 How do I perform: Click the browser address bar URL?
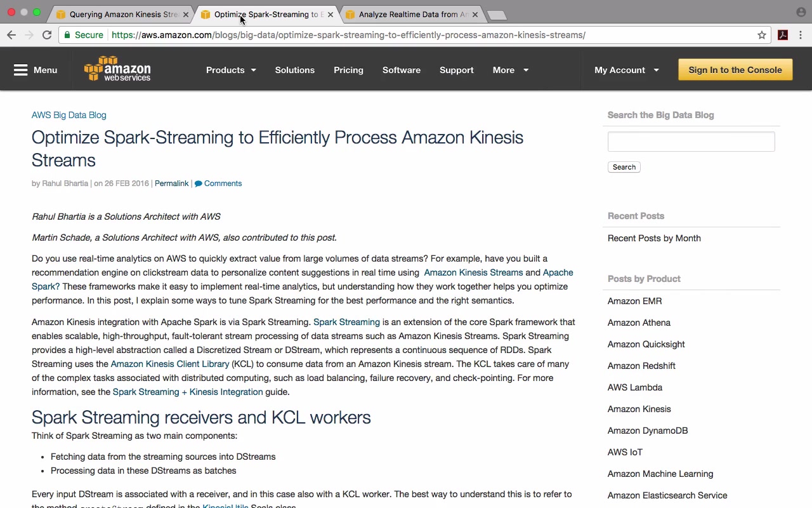(x=348, y=35)
